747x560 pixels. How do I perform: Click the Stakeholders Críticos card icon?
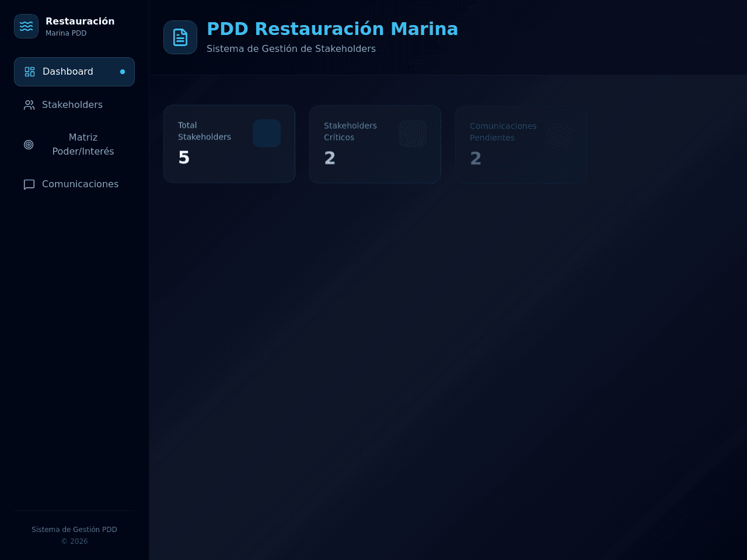[413, 134]
